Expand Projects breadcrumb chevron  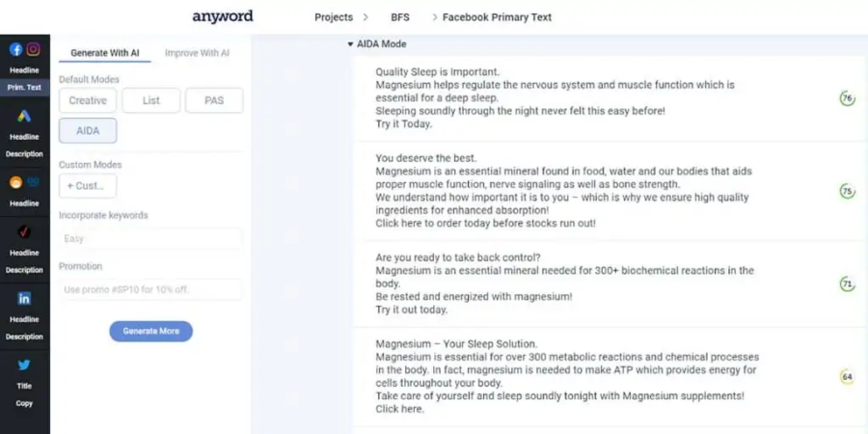(366, 17)
